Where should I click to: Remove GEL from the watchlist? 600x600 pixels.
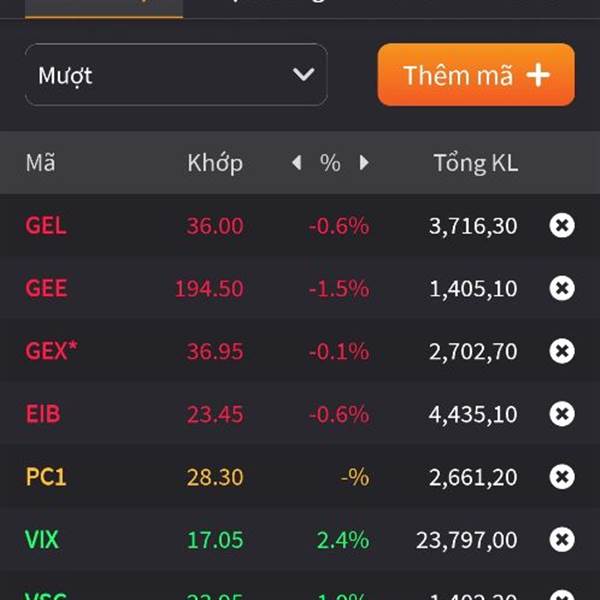tap(562, 226)
